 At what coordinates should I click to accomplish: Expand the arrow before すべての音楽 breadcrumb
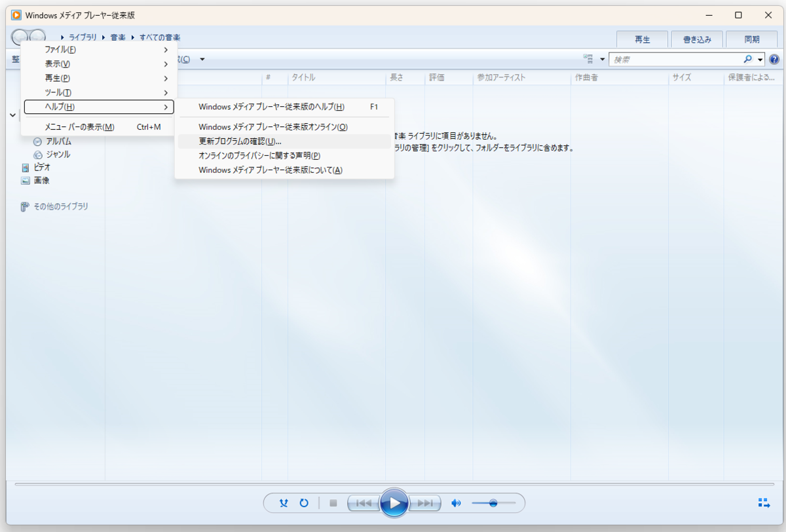133,38
